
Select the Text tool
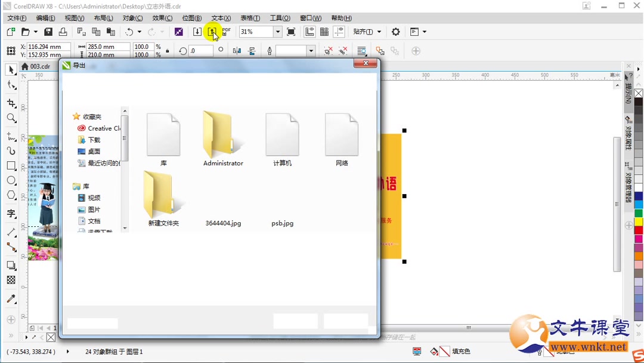11,214
